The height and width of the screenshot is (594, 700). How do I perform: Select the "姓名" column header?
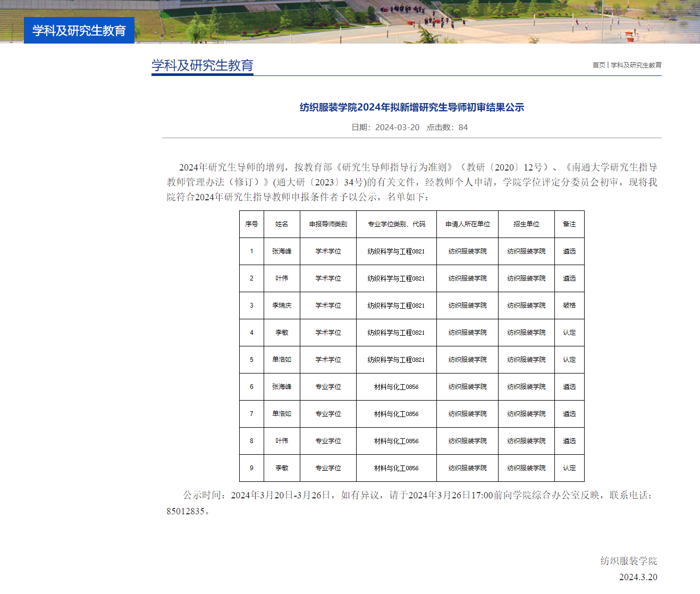tap(282, 224)
